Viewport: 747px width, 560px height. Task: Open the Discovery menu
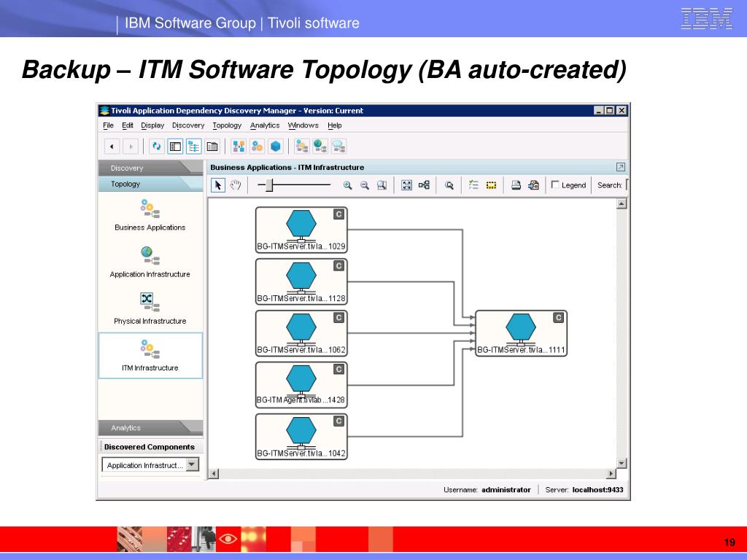(188, 125)
